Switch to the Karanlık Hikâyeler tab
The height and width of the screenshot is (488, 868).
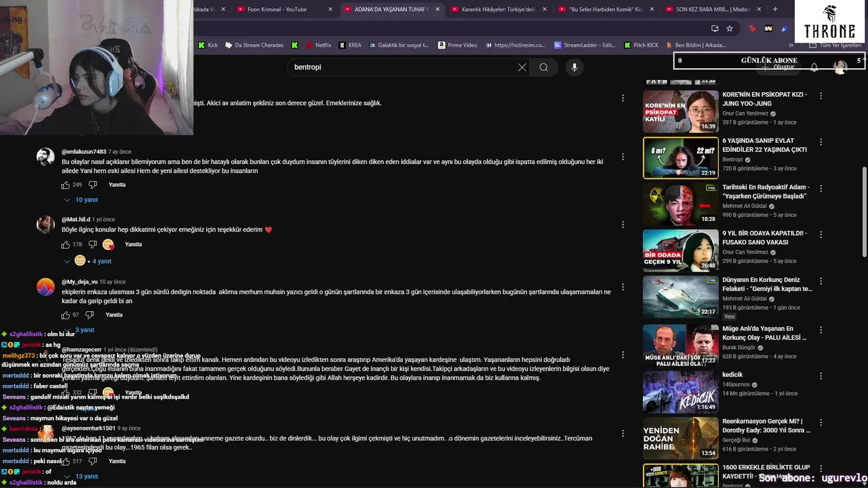tap(499, 9)
